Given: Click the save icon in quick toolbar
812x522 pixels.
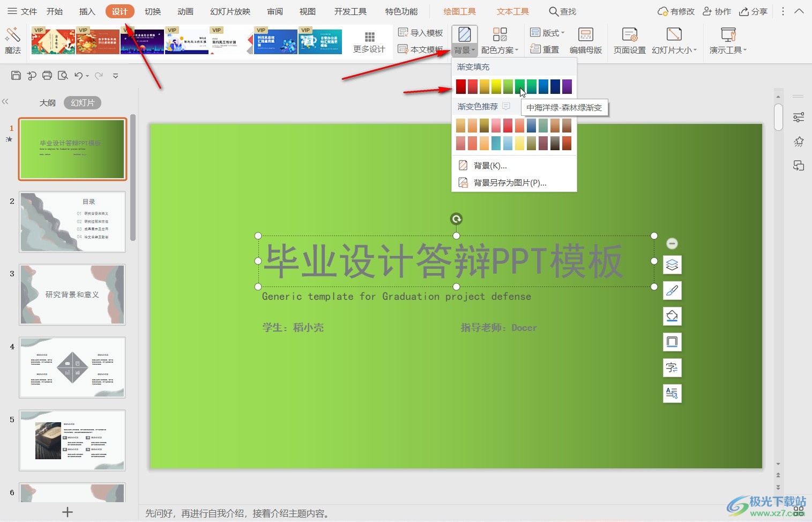Looking at the screenshot, I should [16, 76].
